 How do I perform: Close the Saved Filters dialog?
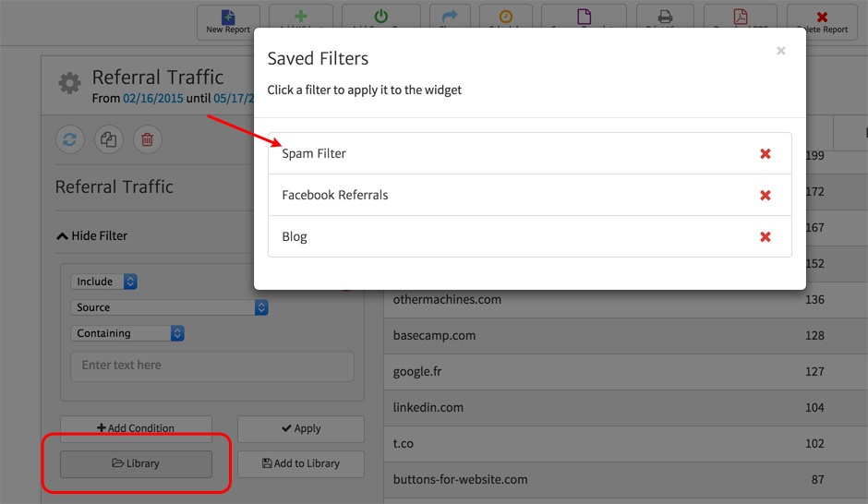pos(780,52)
